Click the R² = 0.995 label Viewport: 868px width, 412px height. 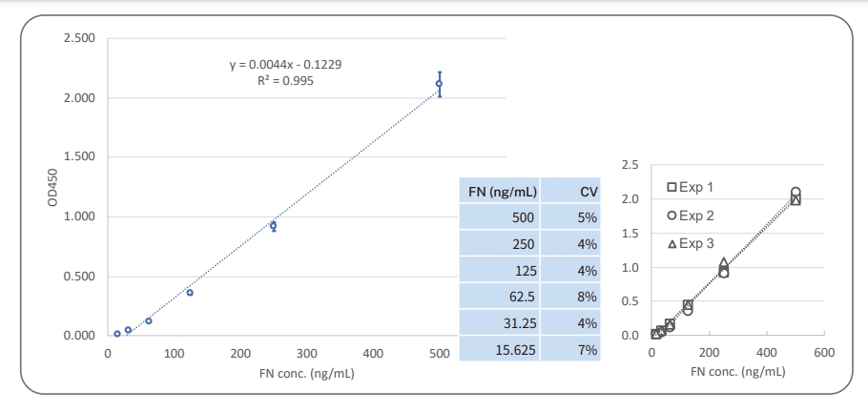(286, 81)
